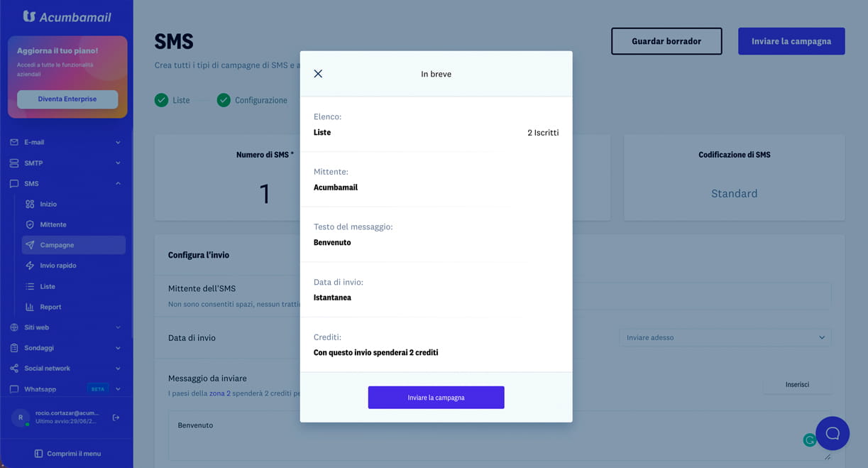The height and width of the screenshot is (468, 868).
Task: Save draft with Guardar borrador
Action: point(666,41)
